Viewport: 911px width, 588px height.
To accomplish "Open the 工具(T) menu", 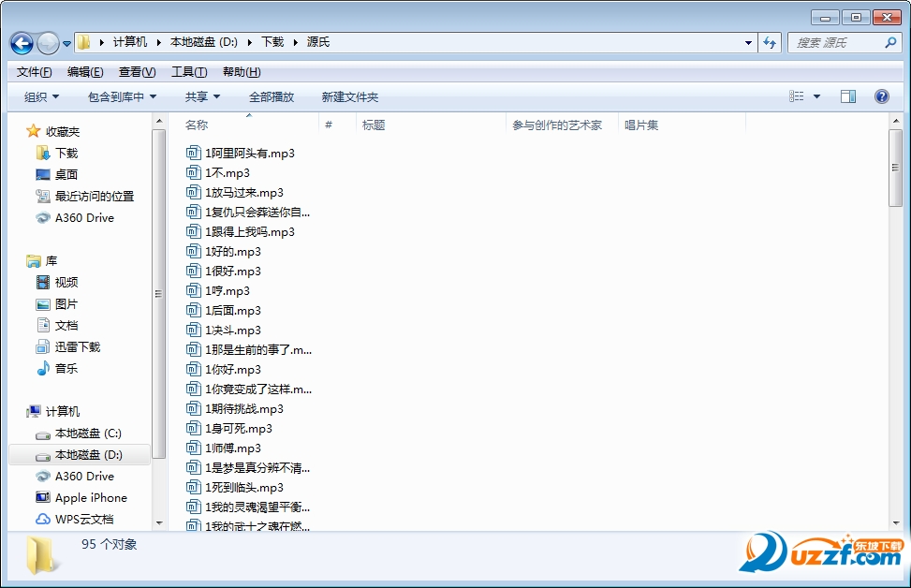I will pos(189,72).
